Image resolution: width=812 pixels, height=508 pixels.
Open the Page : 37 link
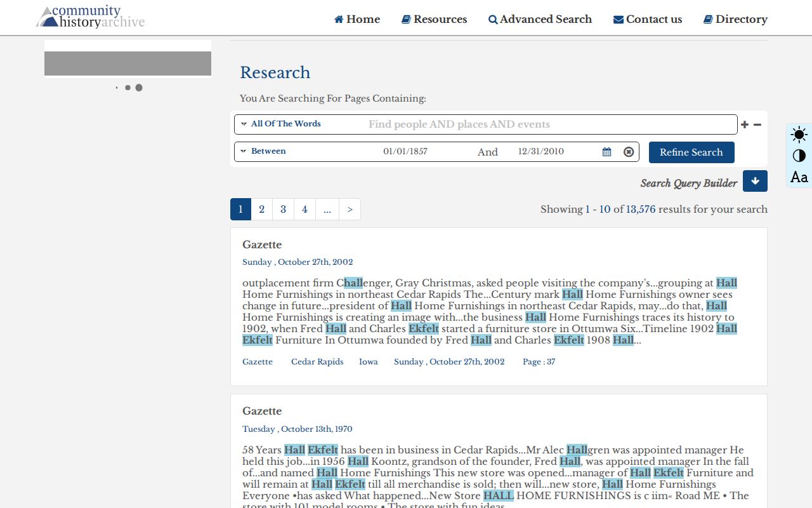(539, 362)
